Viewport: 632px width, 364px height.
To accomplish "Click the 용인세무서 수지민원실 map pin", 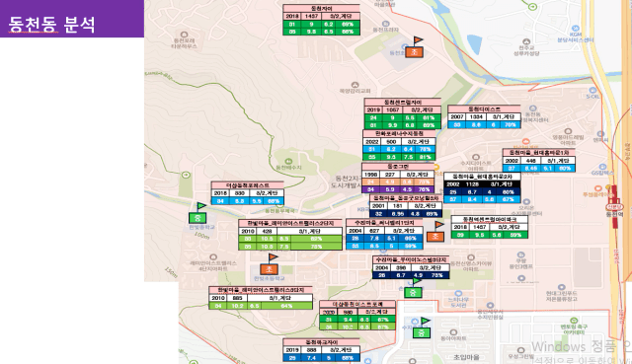I will click(x=490, y=306).
